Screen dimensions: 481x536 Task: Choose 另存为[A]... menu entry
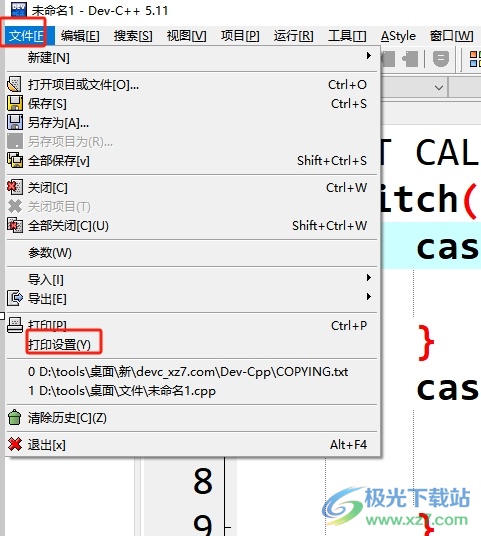click(x=192, y=122)
